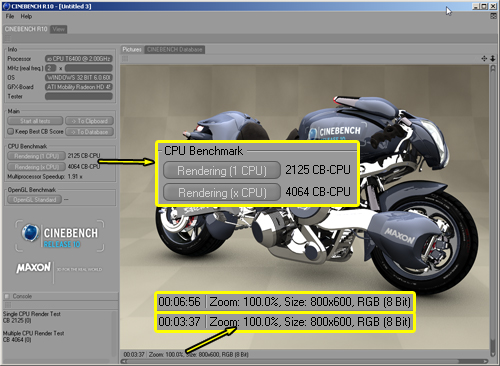The image size is (500, 366).
Task: Click the Start all tests button
Action: click(x=35, y=121)
